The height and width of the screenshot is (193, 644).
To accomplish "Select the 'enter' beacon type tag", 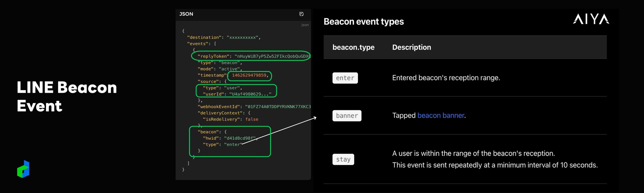I will 345,78.
